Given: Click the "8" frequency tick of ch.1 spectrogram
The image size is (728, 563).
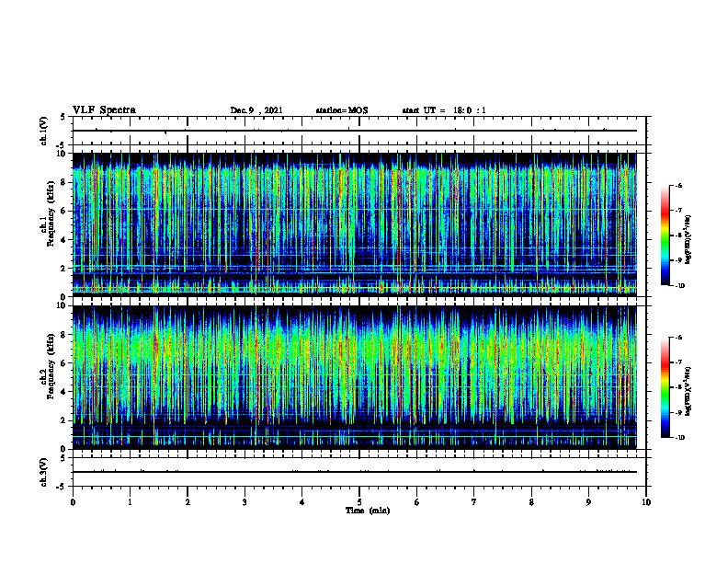Looking at the screenshot, I should coord(64,182).
